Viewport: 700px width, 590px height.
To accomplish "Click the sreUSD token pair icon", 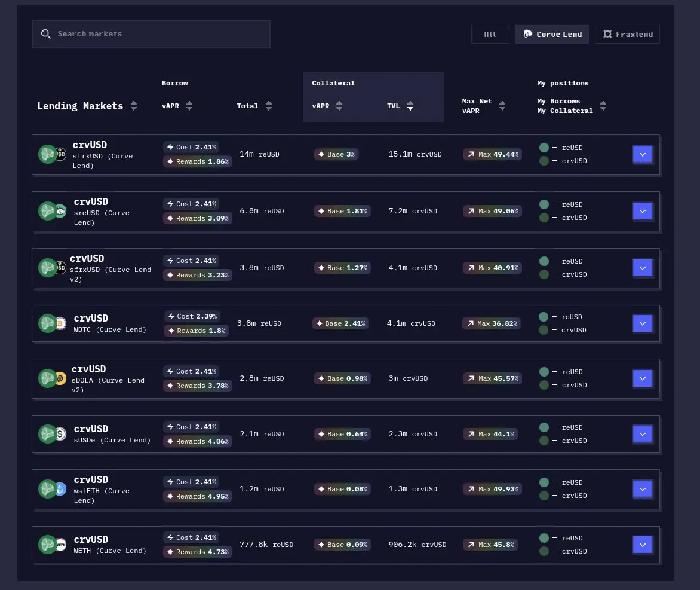I will click(52, 211).
